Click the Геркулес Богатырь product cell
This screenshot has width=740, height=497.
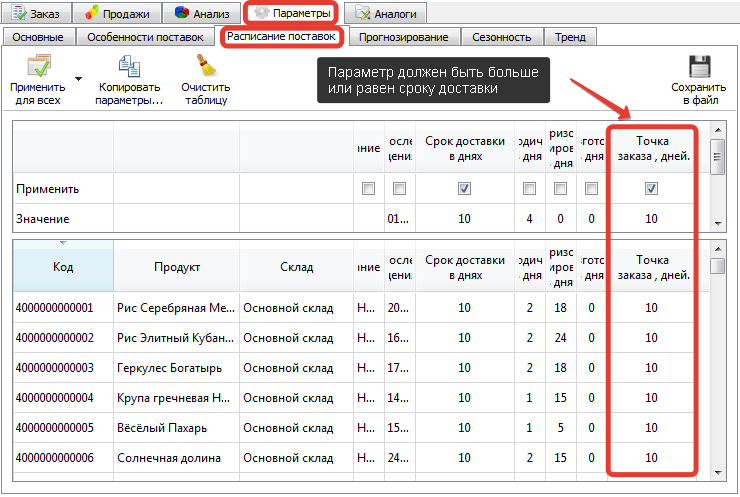pyautogui.click(x=176, y=368)
